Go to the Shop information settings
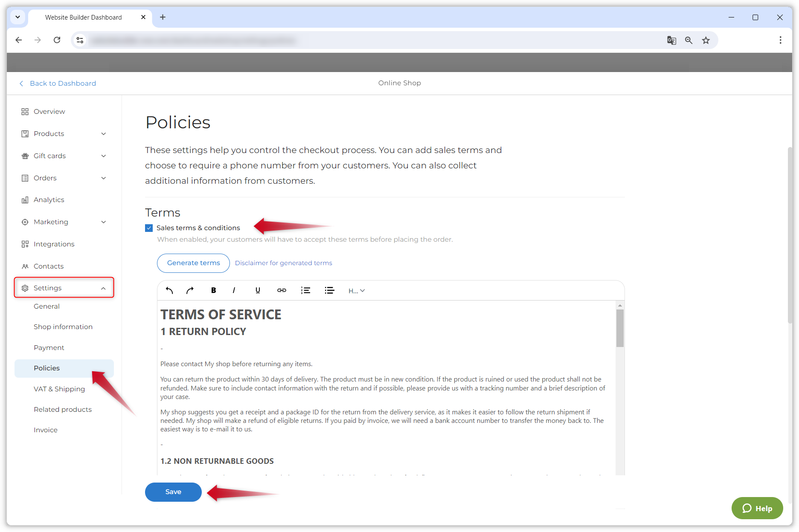 63,327
